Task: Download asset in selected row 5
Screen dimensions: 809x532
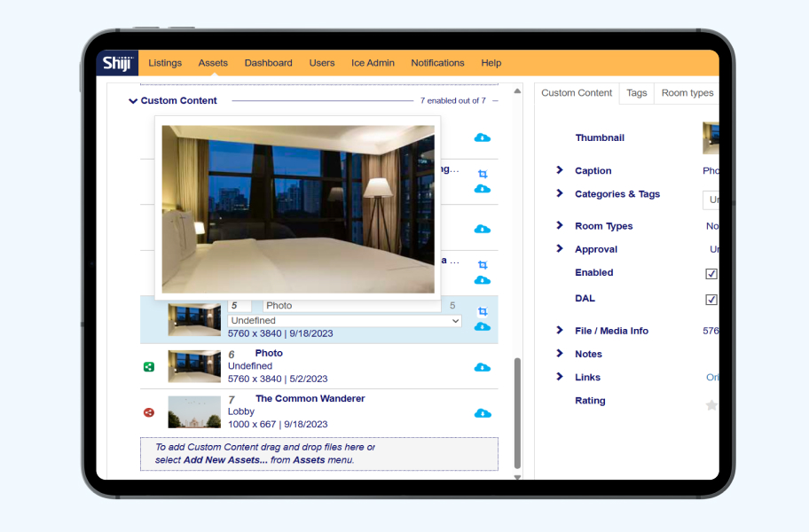Action: pos(483,327)
